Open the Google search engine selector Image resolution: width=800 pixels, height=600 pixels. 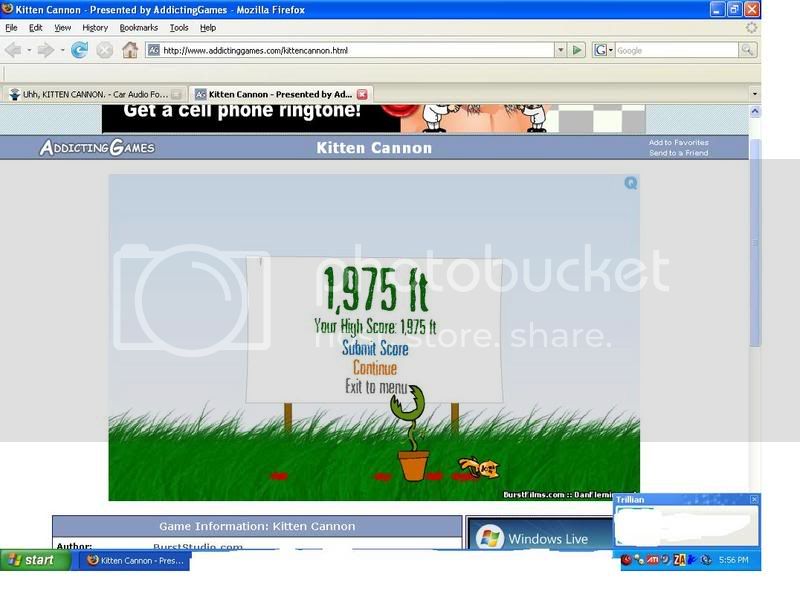(604, 50)
